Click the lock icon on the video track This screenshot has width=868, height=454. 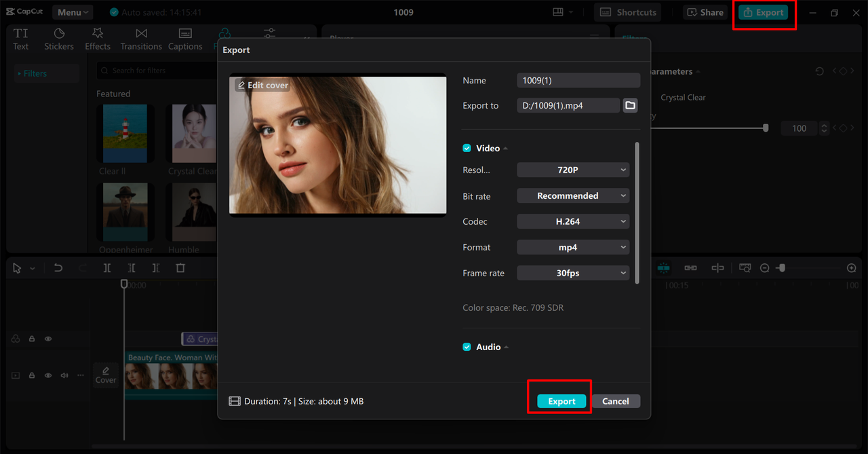(x=32, y=375)
